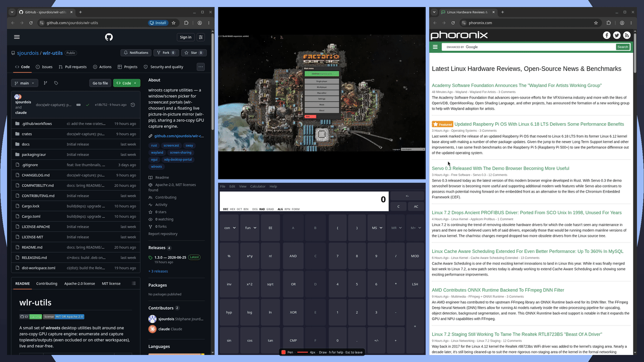Click the Phoronix logo

[x=459, y=35]
